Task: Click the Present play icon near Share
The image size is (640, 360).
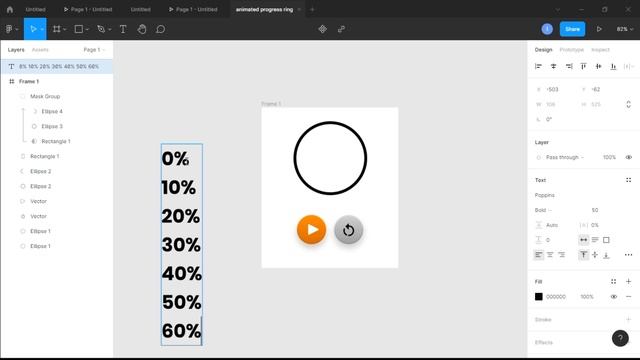Action: 599,29
